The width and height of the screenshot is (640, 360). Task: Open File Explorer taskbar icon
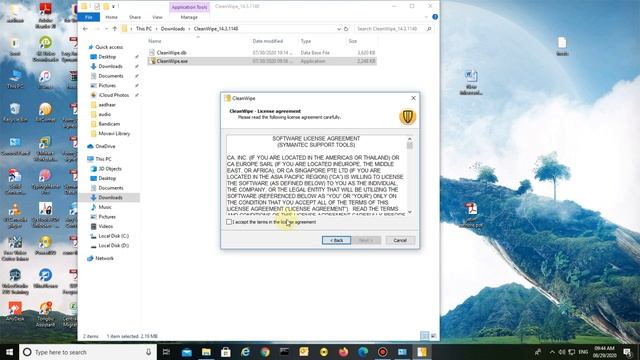pyautogui.click(x=206, y=352)
